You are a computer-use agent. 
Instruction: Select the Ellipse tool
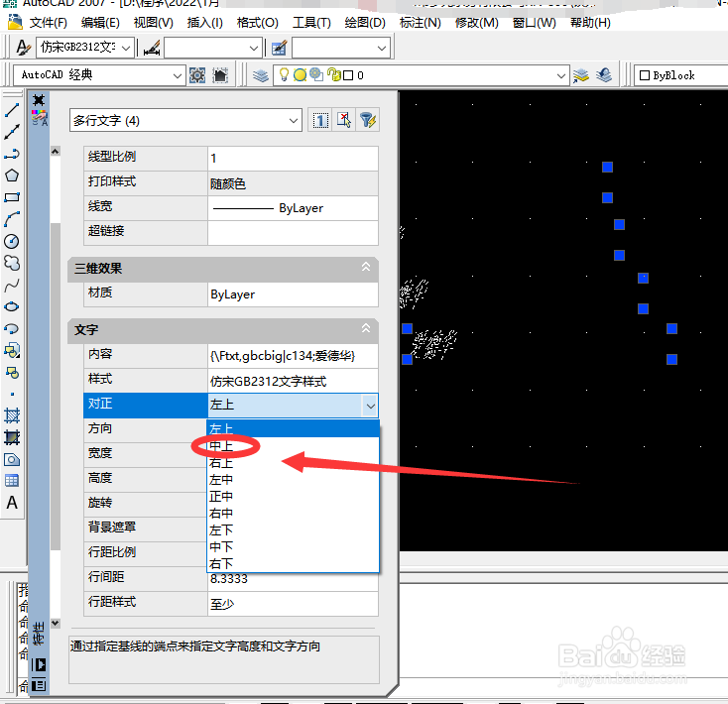pyautogui.click(x=12, y=306)
